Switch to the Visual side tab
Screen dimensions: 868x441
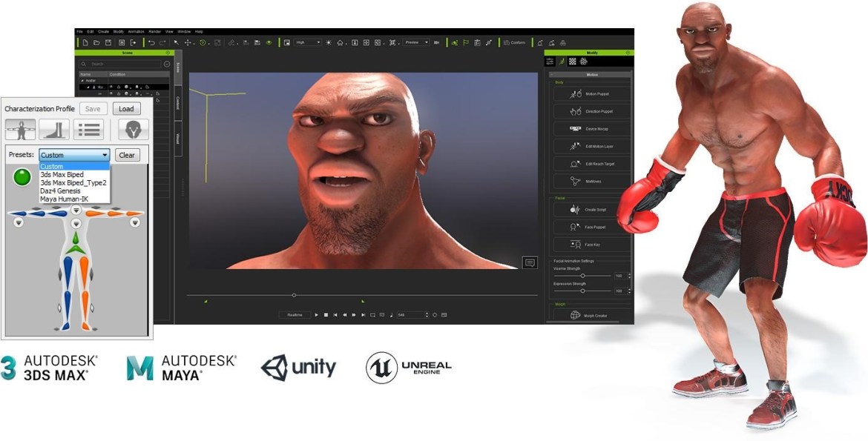[178, 139]
